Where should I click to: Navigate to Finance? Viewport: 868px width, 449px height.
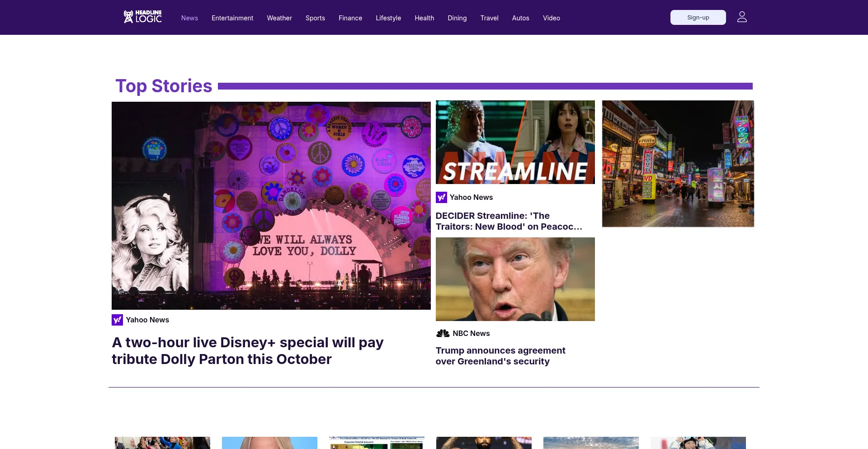click(350, 18)
